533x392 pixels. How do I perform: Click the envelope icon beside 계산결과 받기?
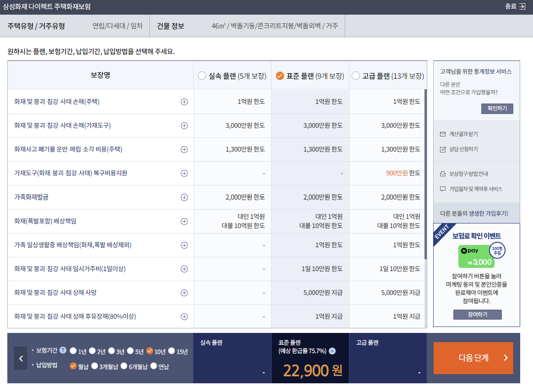coord(443,134)
